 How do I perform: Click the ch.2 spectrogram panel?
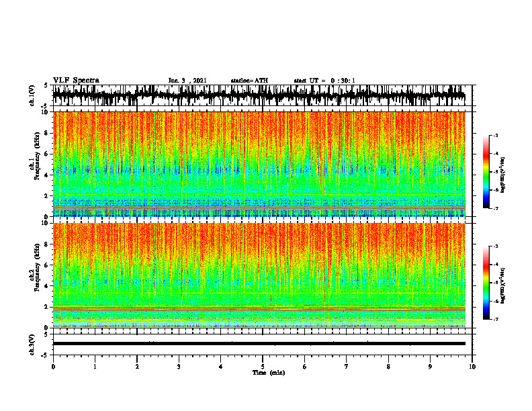[x=259, y=275]
